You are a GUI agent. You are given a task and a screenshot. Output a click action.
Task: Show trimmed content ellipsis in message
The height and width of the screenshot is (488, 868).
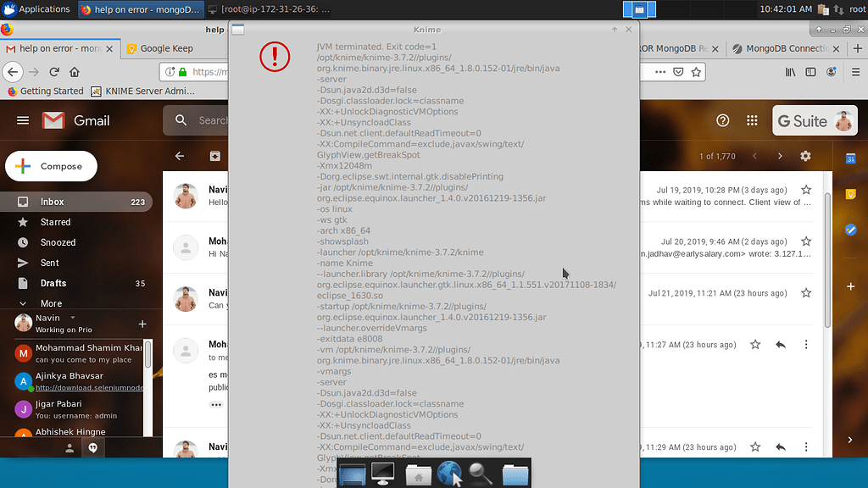[x=216, y=404]
